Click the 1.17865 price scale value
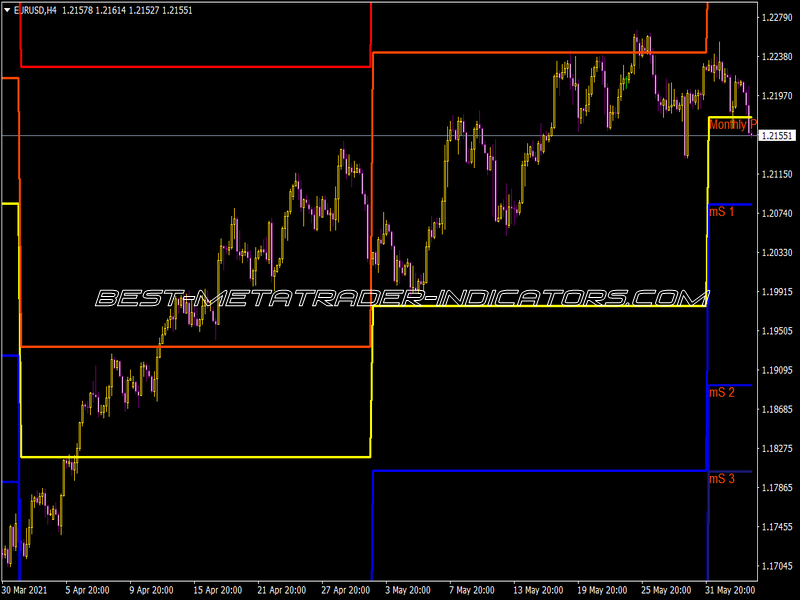This screenshot has width=800, height=600. [777, 488]
